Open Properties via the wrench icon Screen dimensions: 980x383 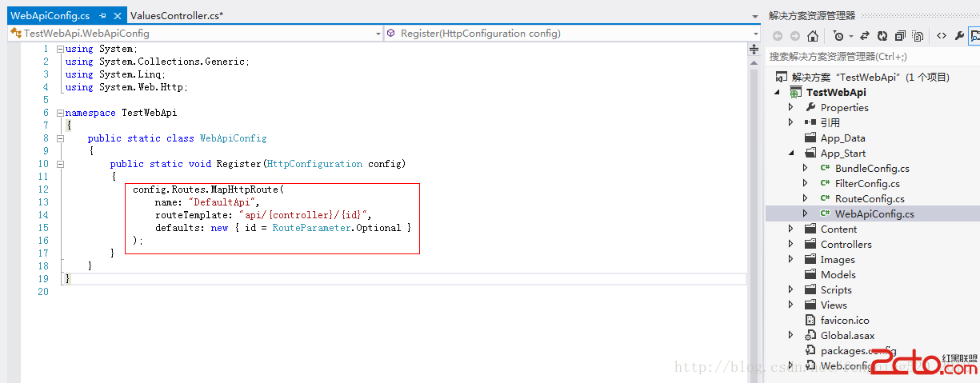click(x=959, y=36)
